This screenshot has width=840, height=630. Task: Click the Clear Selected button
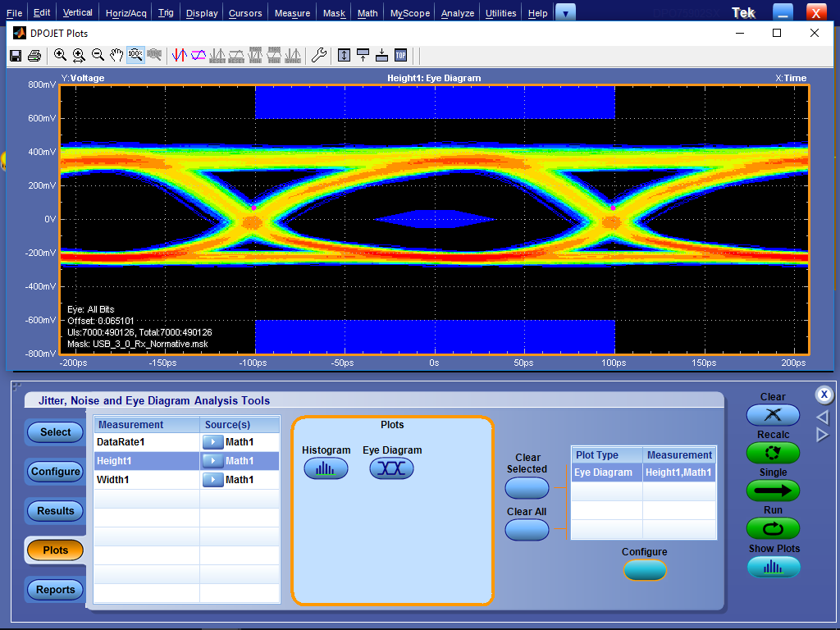pos(527,488)
